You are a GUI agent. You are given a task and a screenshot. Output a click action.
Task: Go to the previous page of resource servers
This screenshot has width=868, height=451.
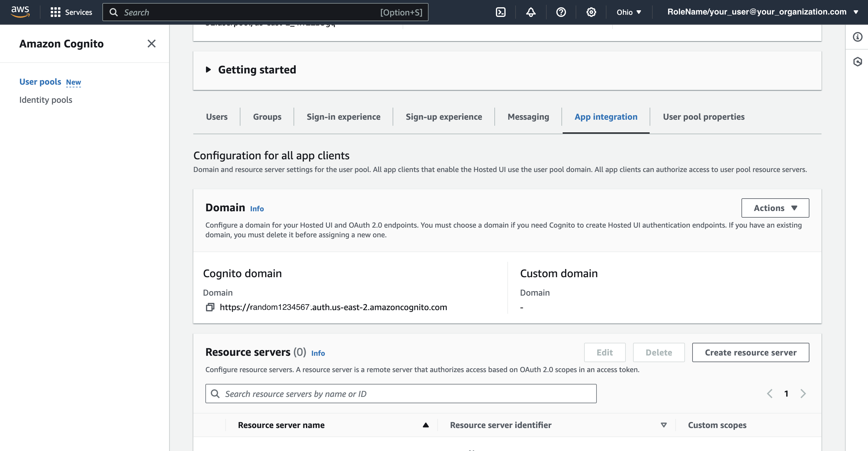coord(770,394)
